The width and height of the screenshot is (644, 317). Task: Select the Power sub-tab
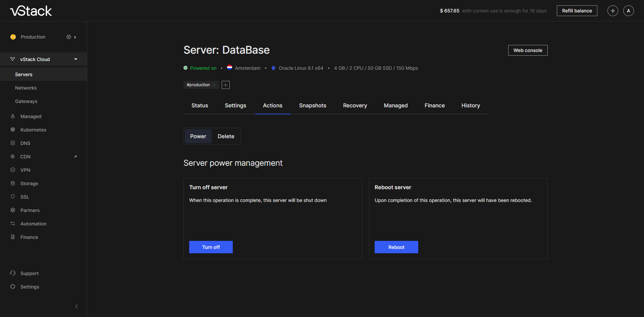198,136
